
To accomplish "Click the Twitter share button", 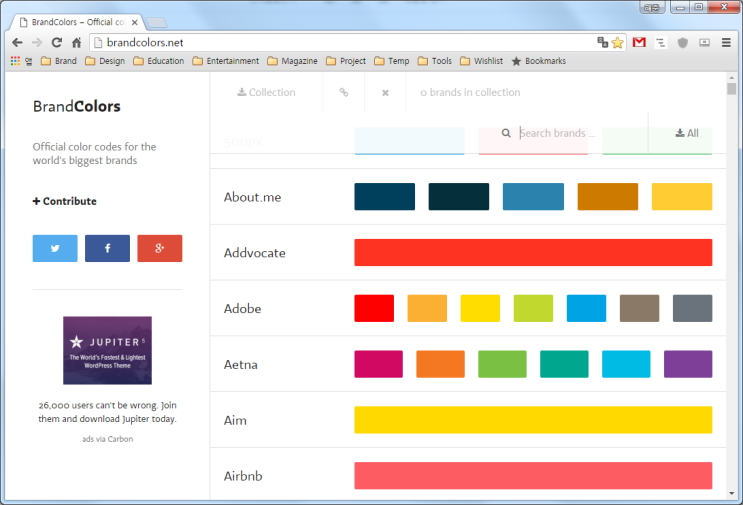I will click(x=55, y=248).
